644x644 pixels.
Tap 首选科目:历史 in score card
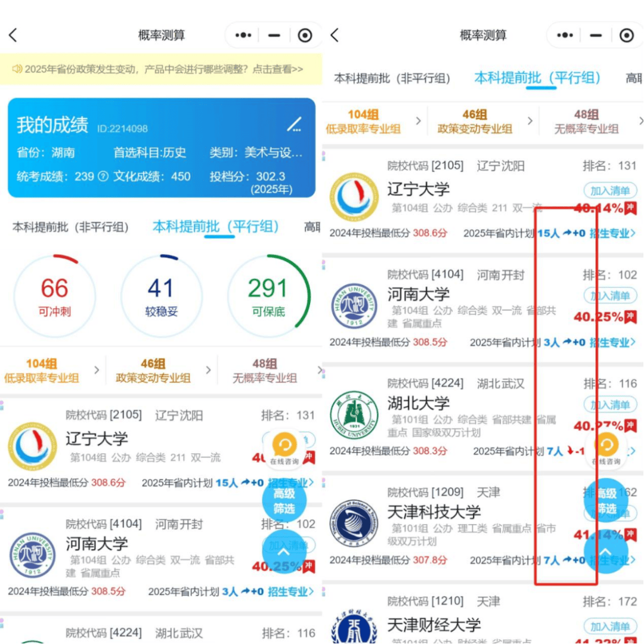tap(150, 153)
